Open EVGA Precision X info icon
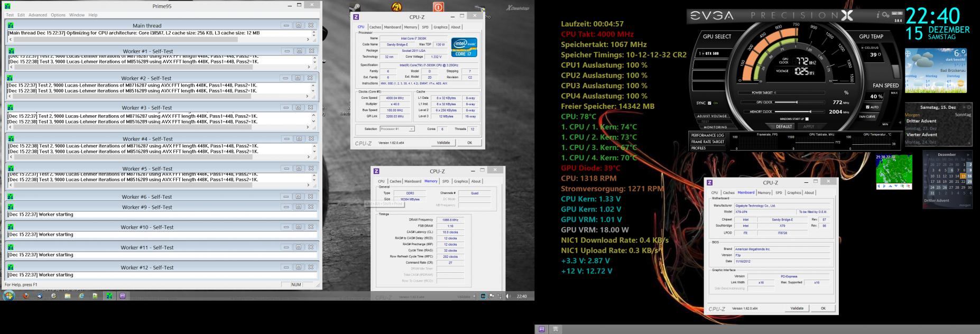Screen dimensions: 980x334 coord(878,14)
